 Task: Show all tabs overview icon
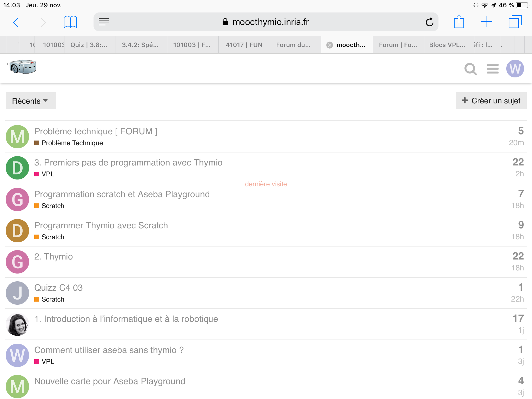pos(515,22)
